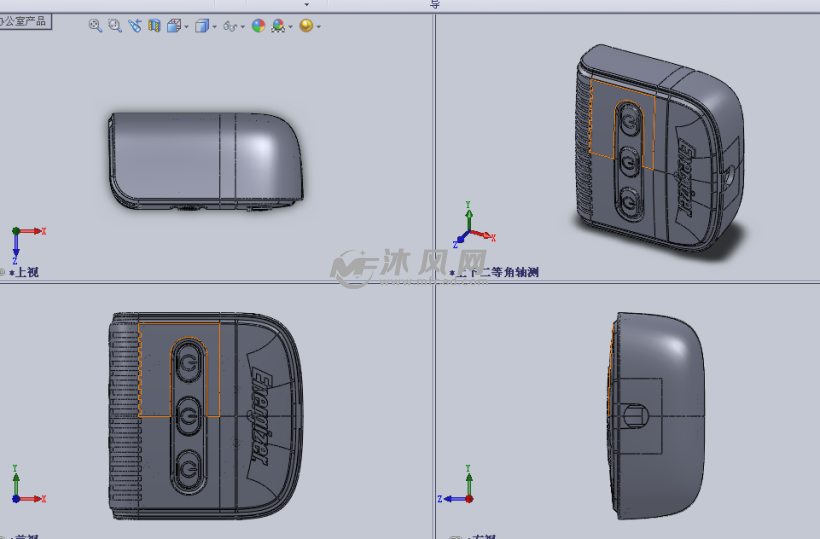Click the Previous View icon
The height and width of the screenshot is (539, 820).
click(x=134, y=26)
